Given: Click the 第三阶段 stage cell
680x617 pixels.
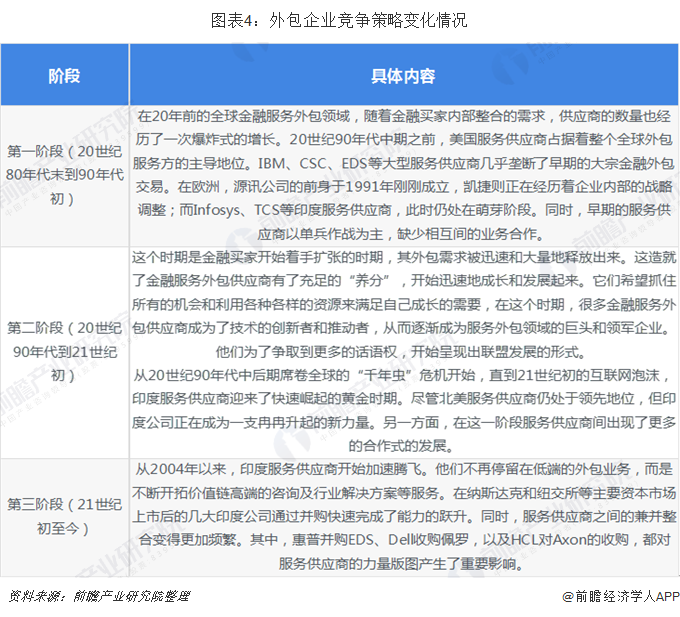Looking at the screenshot, I should tap(64, 517).
